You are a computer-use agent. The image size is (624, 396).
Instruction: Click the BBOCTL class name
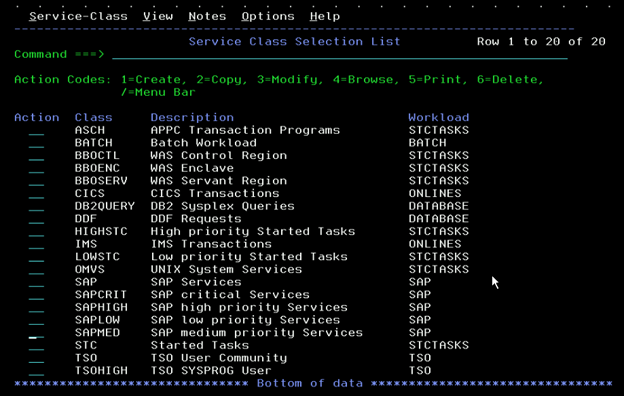pos(98,155)
